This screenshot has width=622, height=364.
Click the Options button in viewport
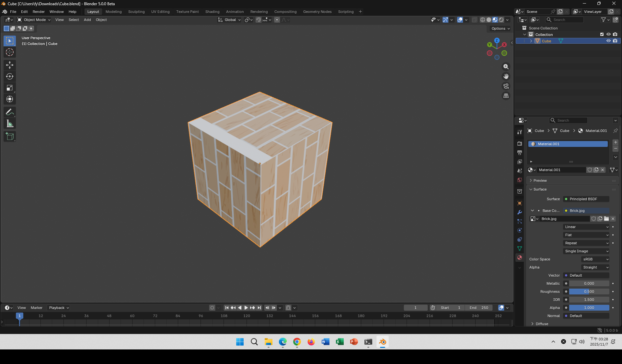coord(500,28)
